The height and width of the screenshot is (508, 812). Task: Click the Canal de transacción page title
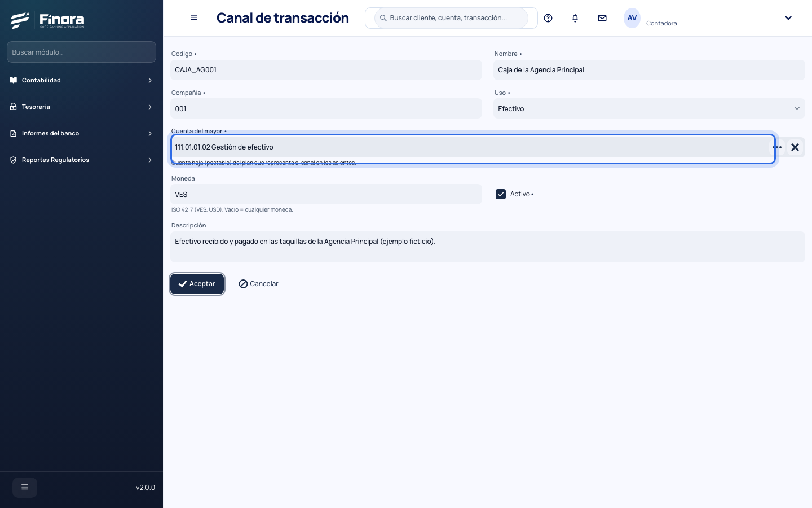click(x=283, y=18)
